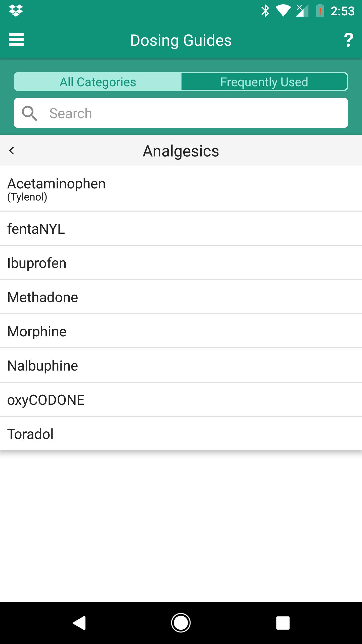The image size is (362, 644).
Task: Open the Dropbox notification icon
Action: (x=16, y=11)
